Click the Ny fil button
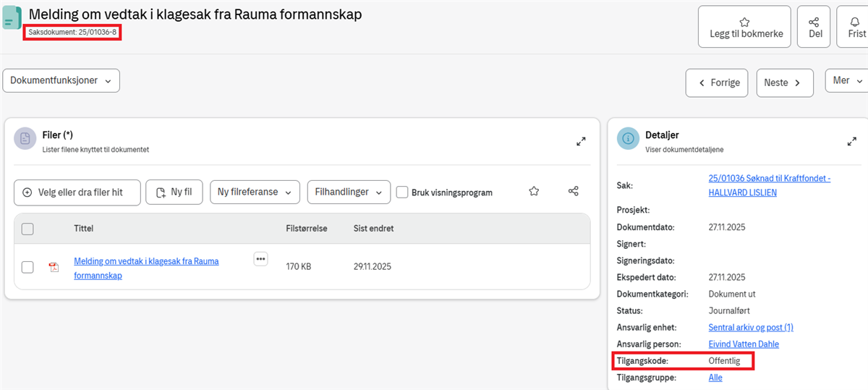 coord(174,192)
